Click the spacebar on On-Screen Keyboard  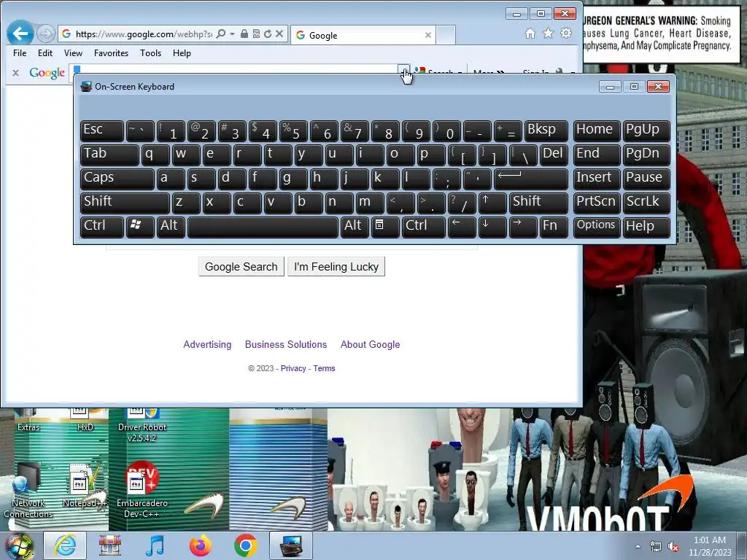(263, 226)
